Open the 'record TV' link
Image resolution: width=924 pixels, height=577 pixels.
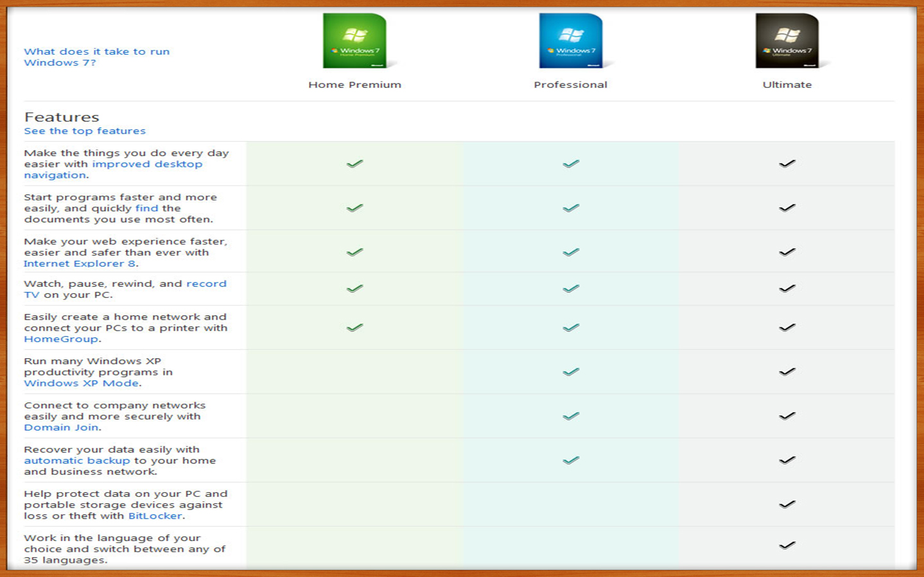[125, 289]
